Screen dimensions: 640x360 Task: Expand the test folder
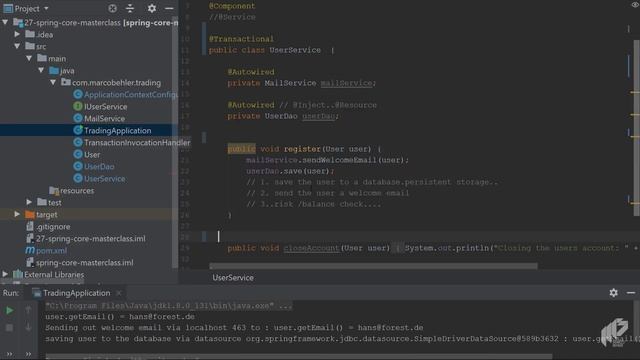pos(29,202)
